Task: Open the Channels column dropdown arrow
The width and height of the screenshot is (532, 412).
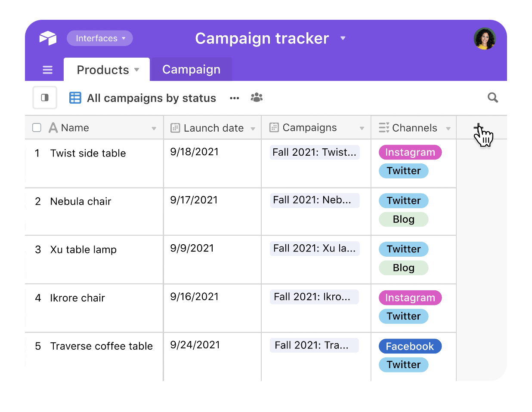Action: [448, 129]
